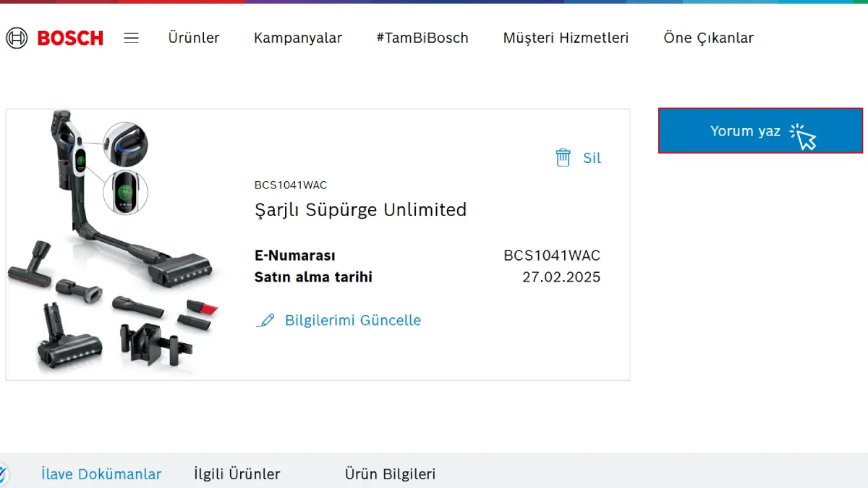The image size is (868, 488).
Task: Click the Yorum yaz button
Action: click(760, 131)
